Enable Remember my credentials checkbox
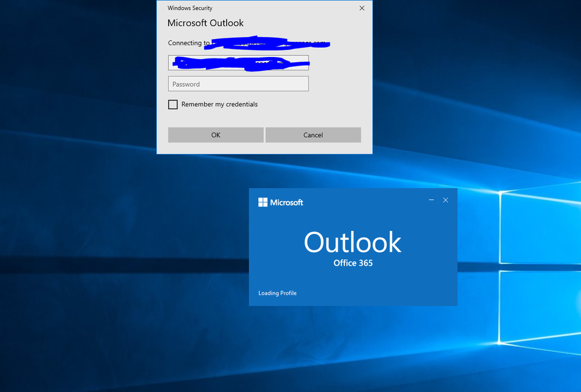This screenshot has height=392, width=581. tap(173, 105)
